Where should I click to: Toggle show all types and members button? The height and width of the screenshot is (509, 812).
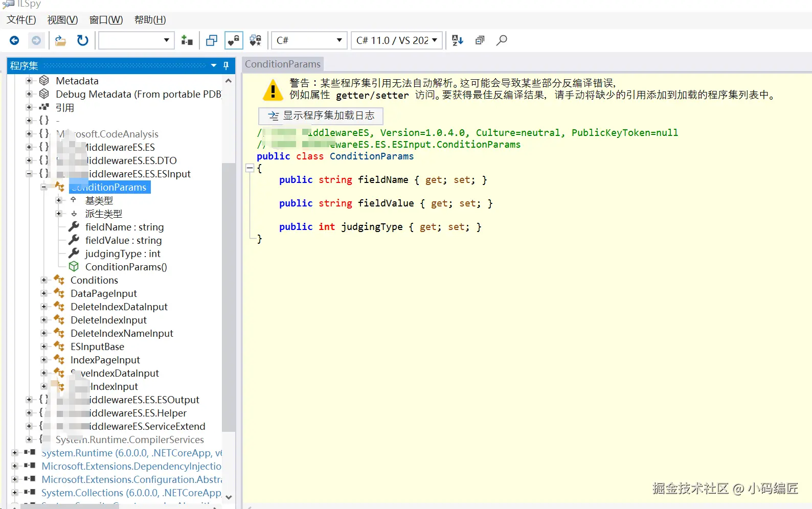(x=255, y=40)
